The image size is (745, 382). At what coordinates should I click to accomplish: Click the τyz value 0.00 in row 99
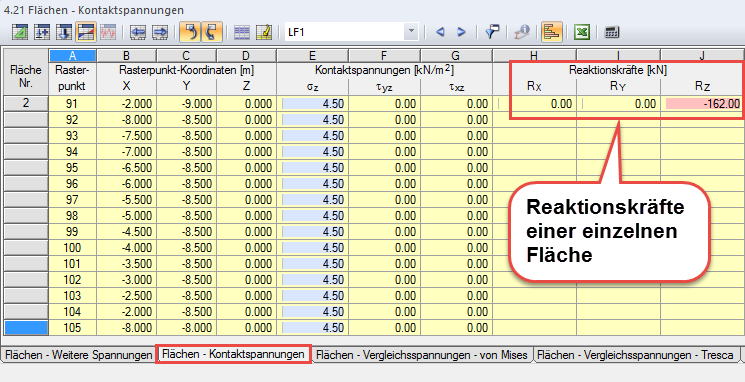pos(384,232)
